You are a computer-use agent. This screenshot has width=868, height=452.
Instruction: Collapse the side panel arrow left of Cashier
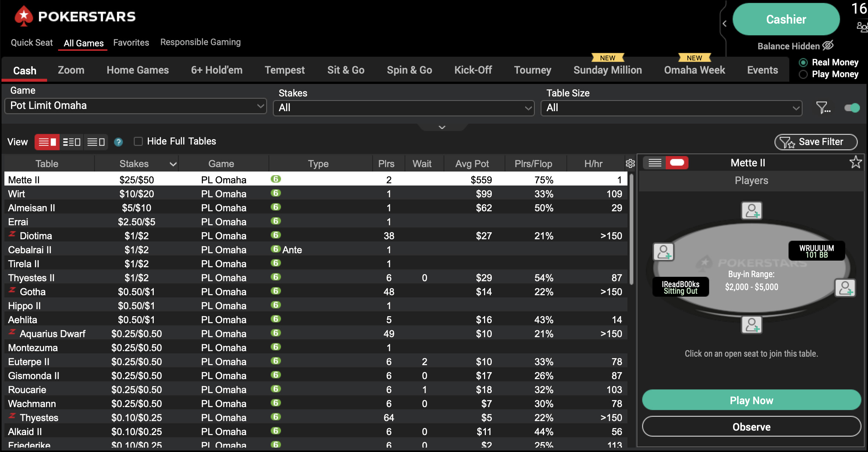pos(724,24)
